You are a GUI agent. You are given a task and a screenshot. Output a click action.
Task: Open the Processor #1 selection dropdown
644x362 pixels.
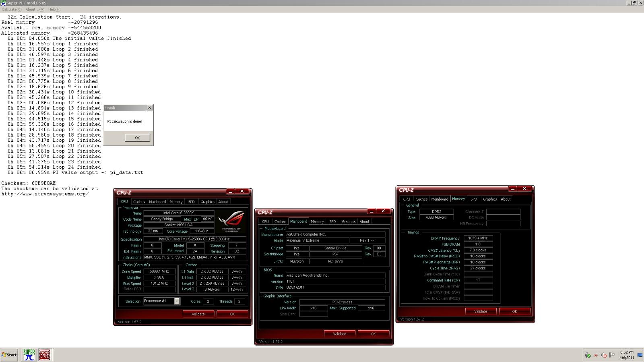pos(162,301)
